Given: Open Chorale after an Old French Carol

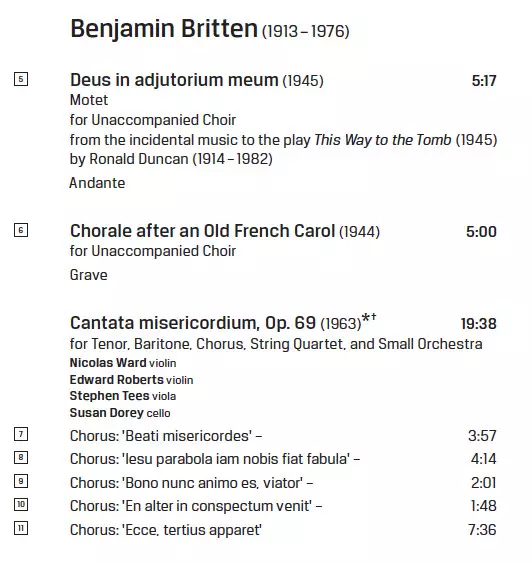Looking at the screenshot, I should point(202,231).
